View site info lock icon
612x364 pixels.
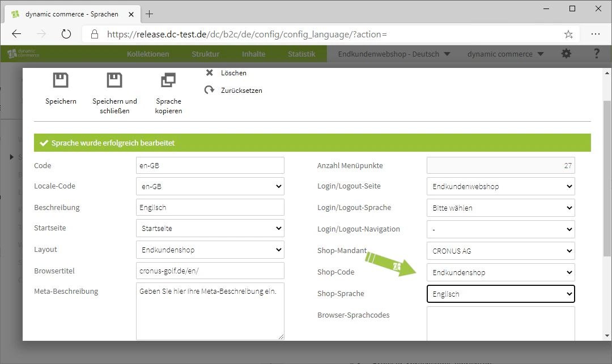(x=95, y=35)
